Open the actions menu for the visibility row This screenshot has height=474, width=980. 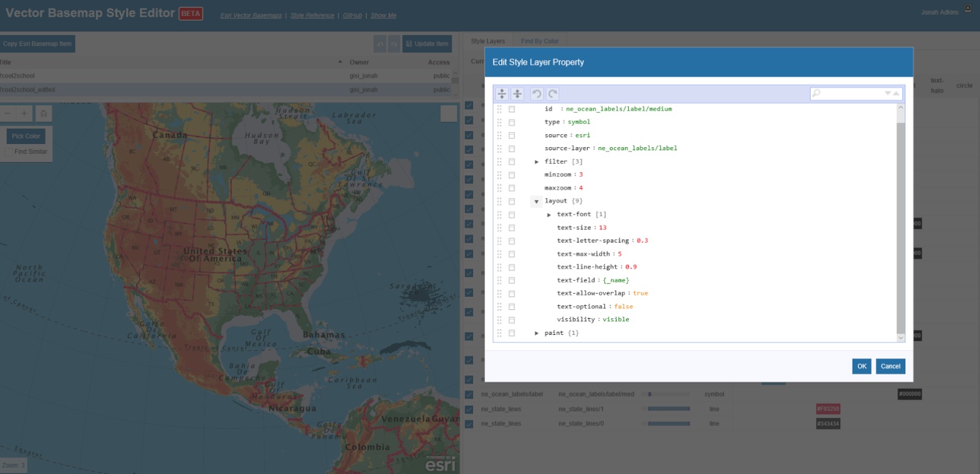[x=512, y=320]
